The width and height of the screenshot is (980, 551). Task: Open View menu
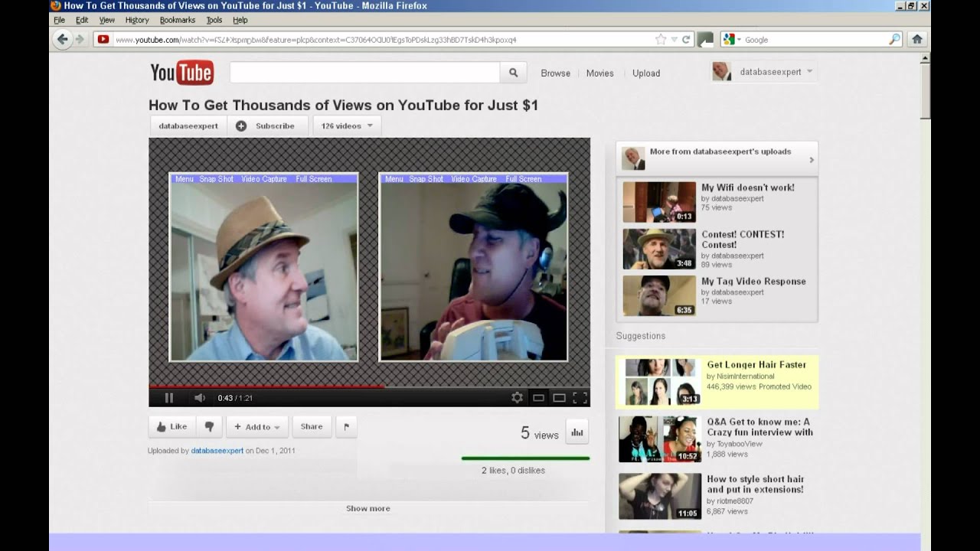(107, 20)
